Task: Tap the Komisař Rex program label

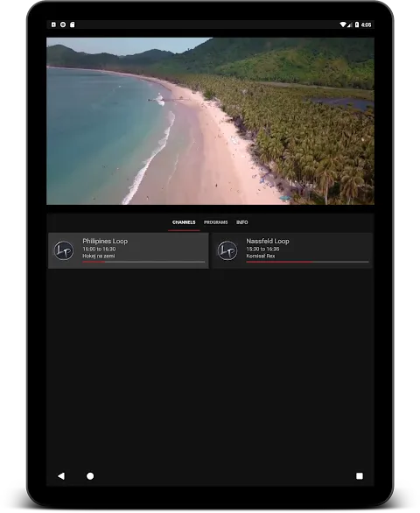Action: click(261, 256)
